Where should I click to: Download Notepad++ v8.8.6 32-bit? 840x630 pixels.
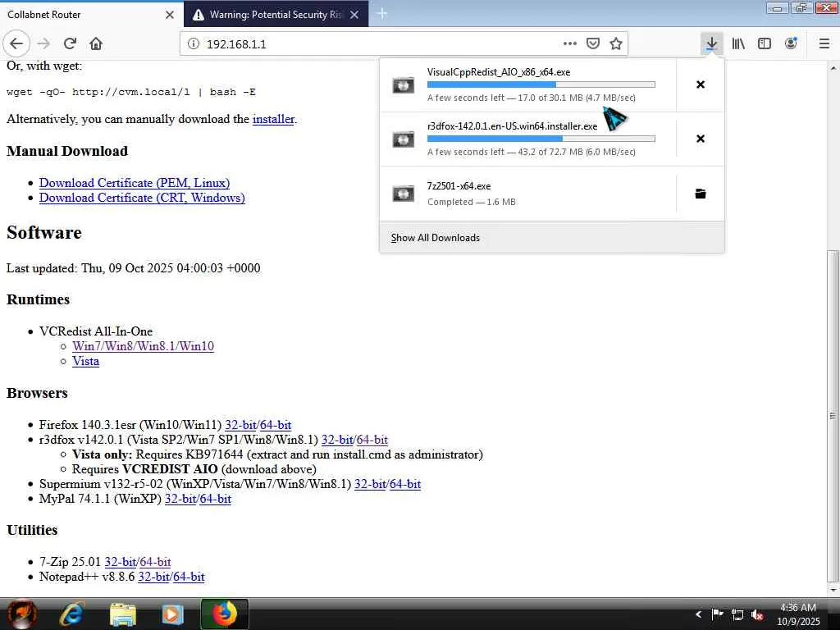tap(153, 577)
